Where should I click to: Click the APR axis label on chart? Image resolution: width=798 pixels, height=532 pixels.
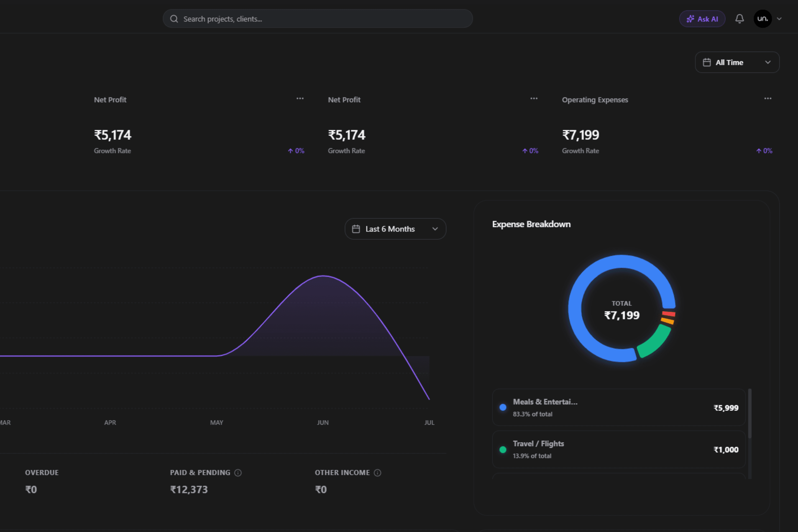click(x=110, y=422)
